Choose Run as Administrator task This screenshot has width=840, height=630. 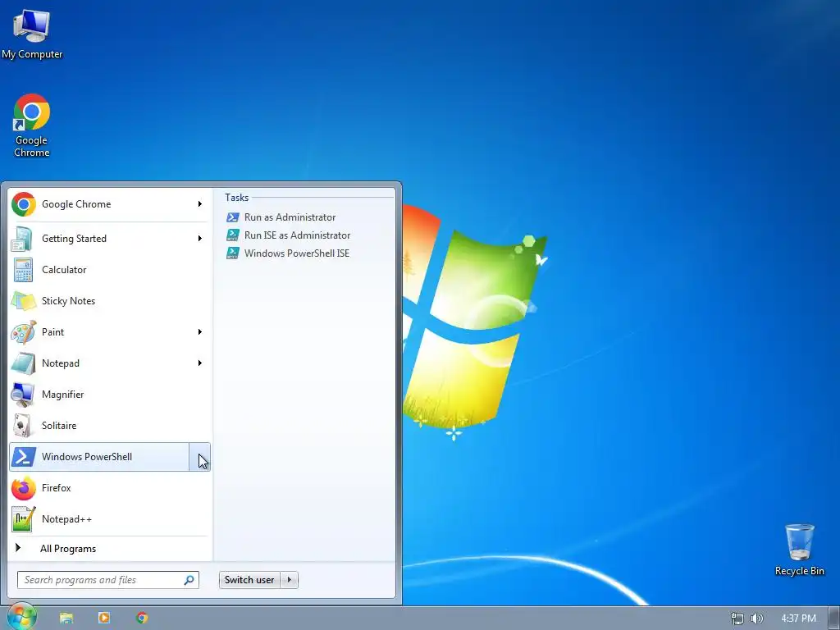pyautogui.click(x=290, y=217)
